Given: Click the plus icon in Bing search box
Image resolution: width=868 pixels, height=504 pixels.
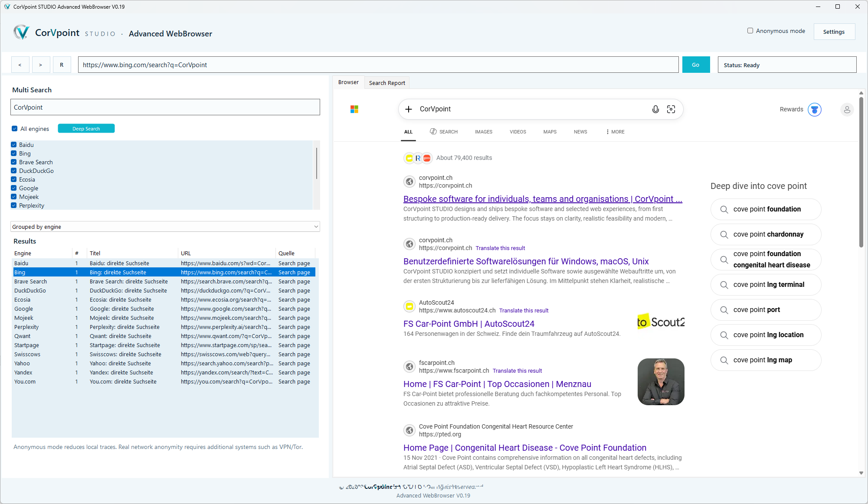Looking at the screenshot, I should pos(409,109).
